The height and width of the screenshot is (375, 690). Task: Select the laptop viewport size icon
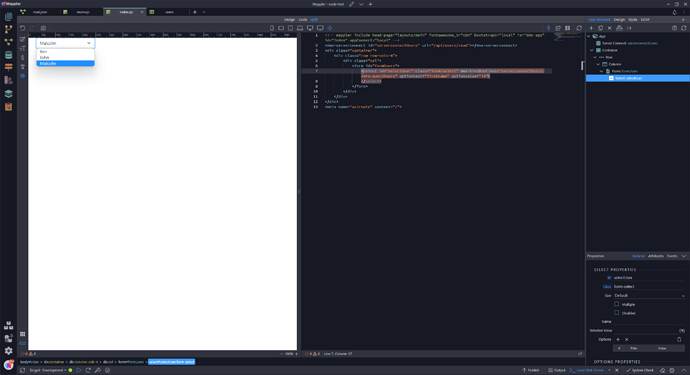[300, 28]
